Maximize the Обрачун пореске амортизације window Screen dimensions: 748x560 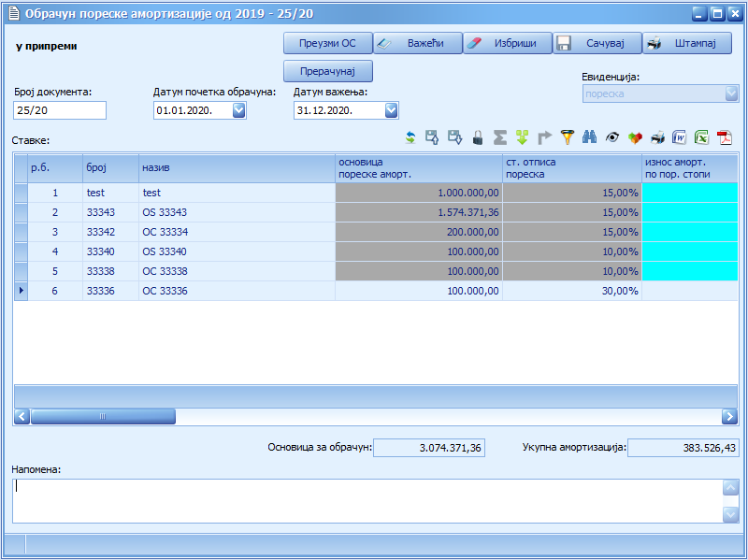point(716,13)
